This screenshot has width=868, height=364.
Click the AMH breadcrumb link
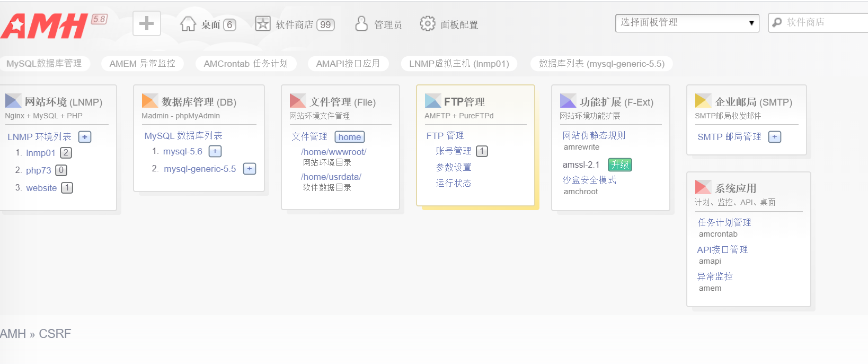[13, 334]
